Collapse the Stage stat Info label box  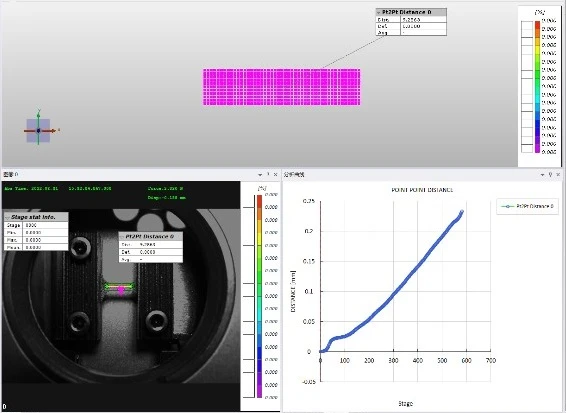tap(7, 217)
